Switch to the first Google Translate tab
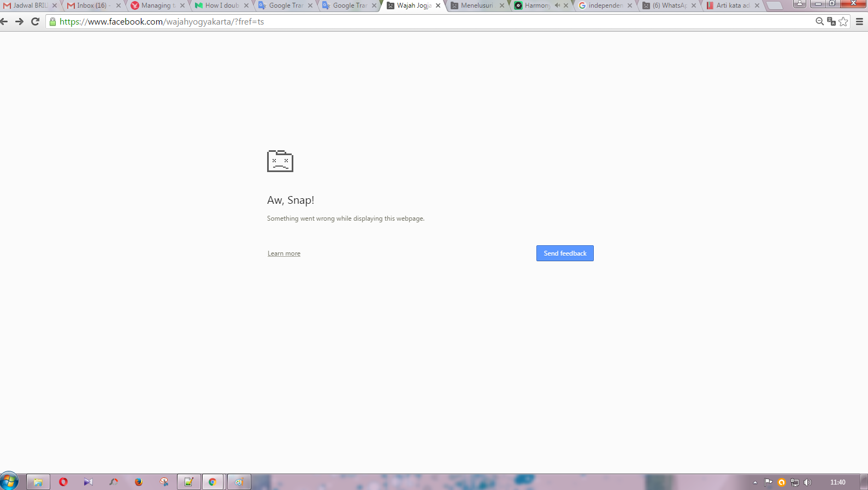Viewport: 868px width, 490px height. [x=285, y=5]
